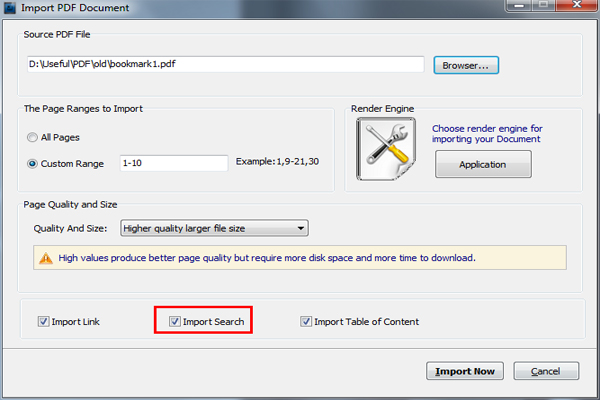Click the dropdown arrow of quality combo box
Viewport: 600px width, 400px height.
pyautogui.click(x=301, y=229)
